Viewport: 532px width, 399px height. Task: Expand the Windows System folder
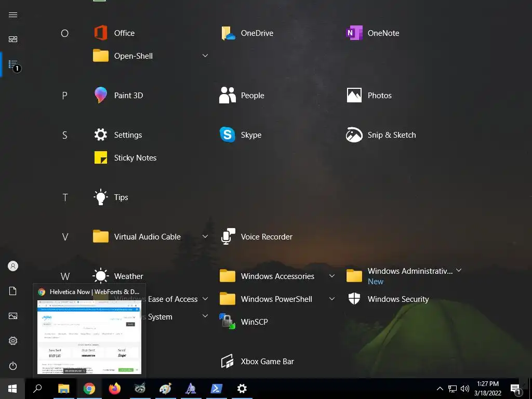click(x=205, y=316)
